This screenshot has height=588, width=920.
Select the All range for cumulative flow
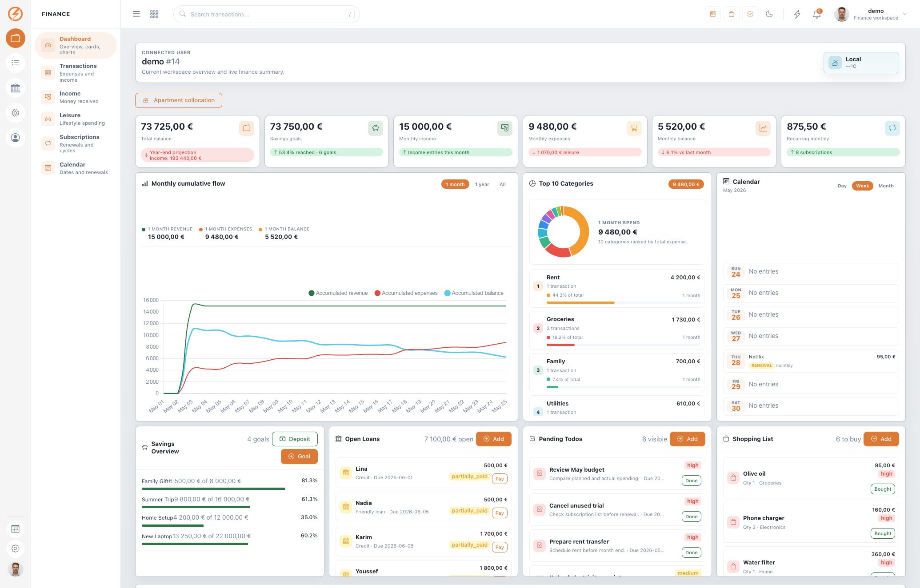pos(503,184)
